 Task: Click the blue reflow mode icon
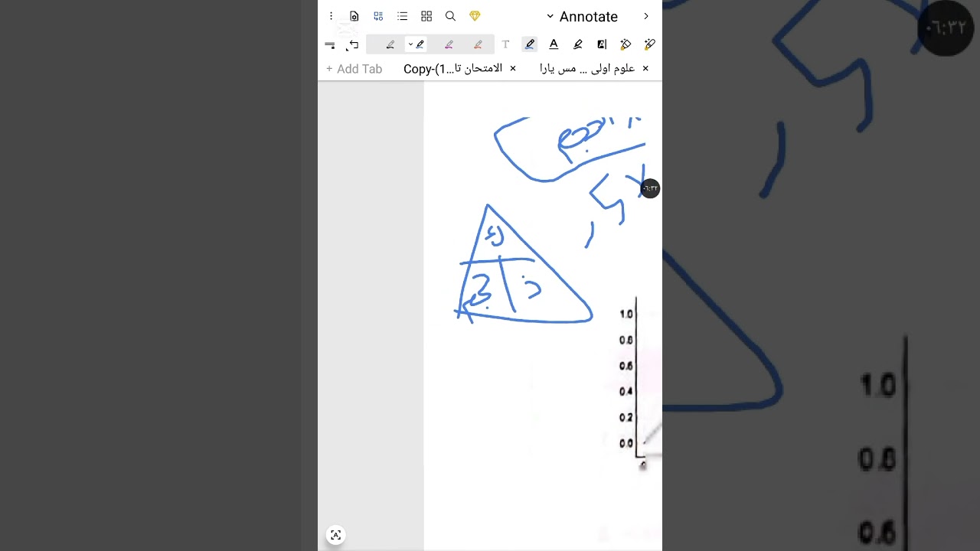coord(378,16)
